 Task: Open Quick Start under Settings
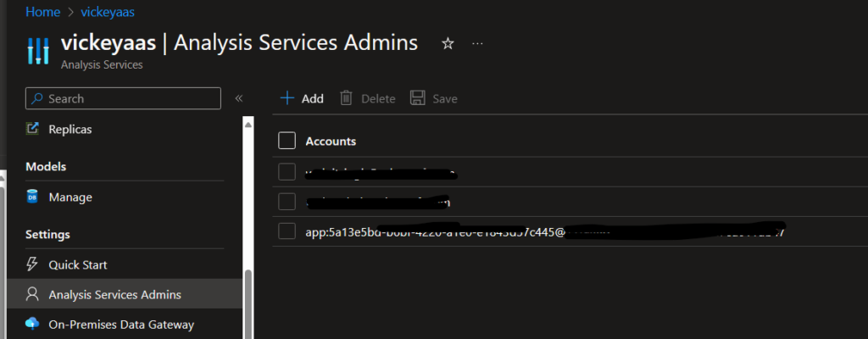click(78, 264)
